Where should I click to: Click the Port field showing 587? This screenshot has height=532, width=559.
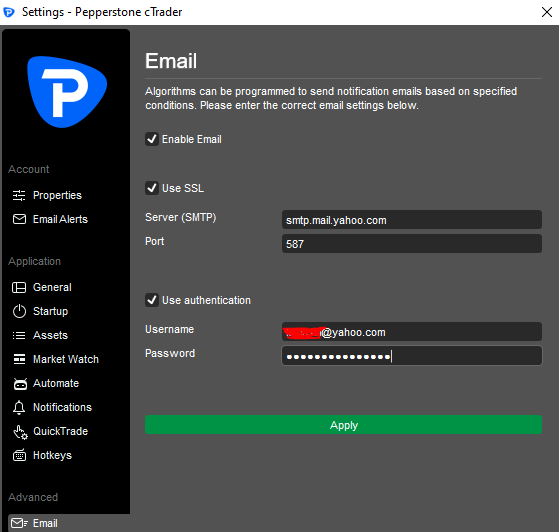tap(412, 244)
